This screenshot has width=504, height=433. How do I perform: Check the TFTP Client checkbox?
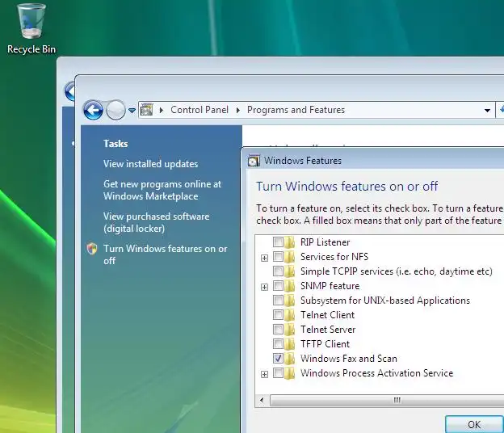[x=278, y=343]
